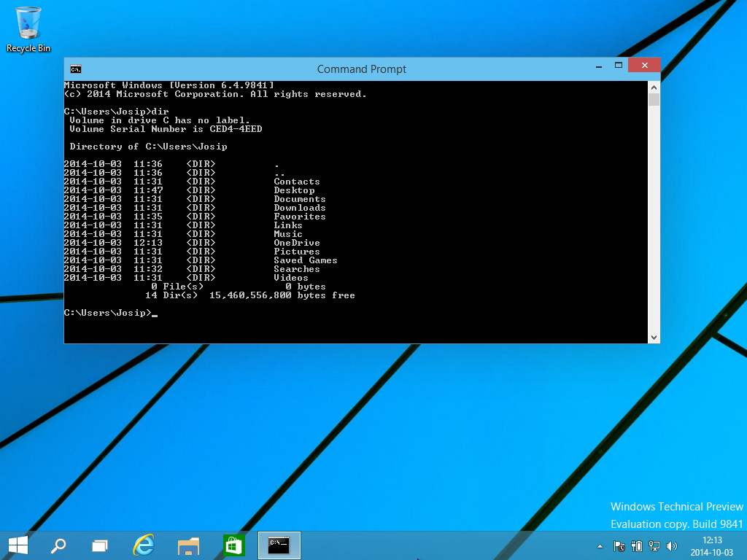Click the battery power tray icon
The image size is (747, 560).
[637, 545]
